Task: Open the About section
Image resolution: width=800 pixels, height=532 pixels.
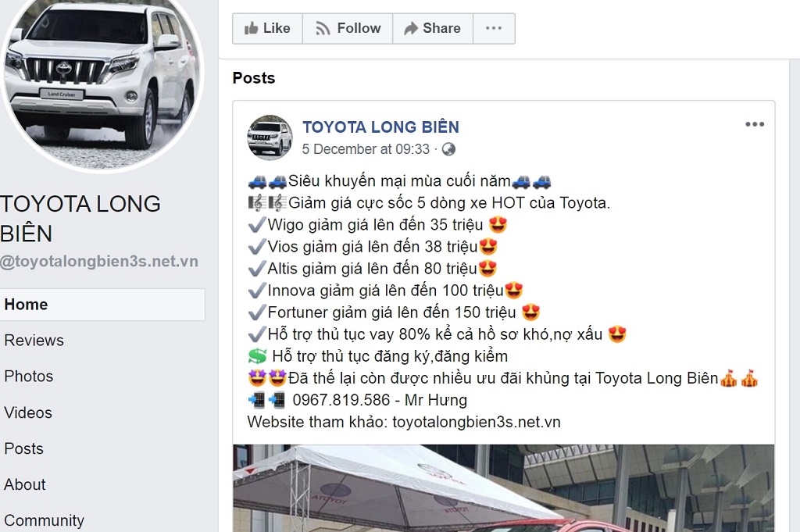Action: click(x=24, y=484)
